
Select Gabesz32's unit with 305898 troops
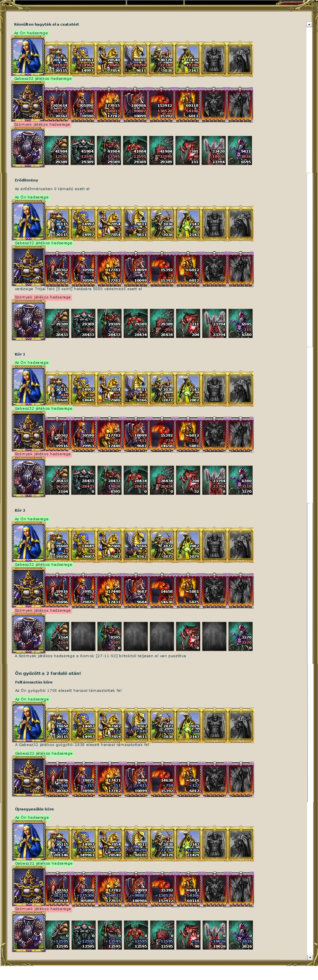[x=83, y=105]
